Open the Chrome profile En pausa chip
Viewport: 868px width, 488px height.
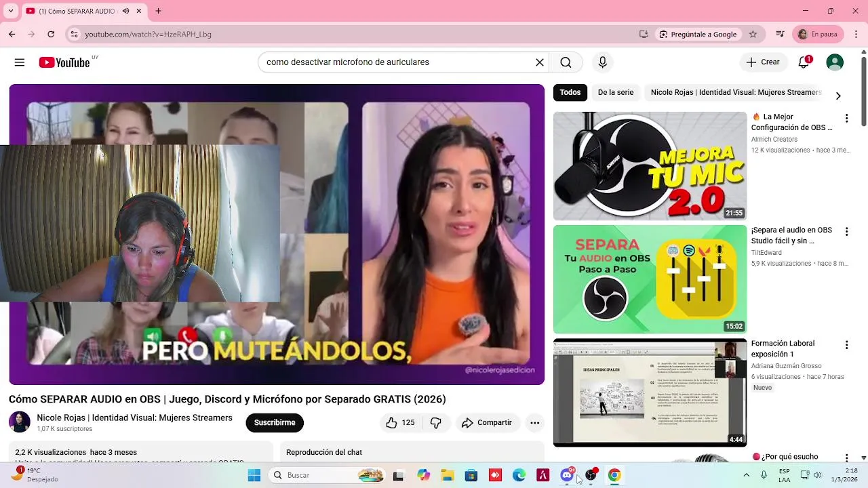click(818, 34)
